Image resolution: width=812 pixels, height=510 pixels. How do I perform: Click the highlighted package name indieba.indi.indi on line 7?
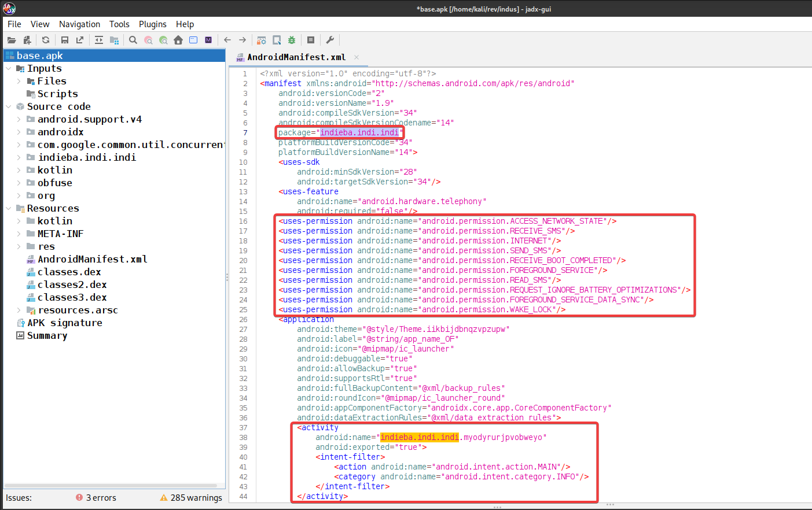tap(359, 132)
